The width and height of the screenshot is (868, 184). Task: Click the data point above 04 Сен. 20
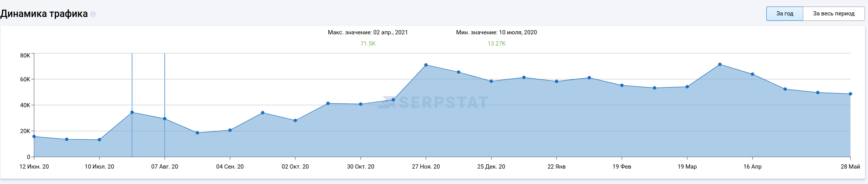pyautogui.click(x=230, y=130)
